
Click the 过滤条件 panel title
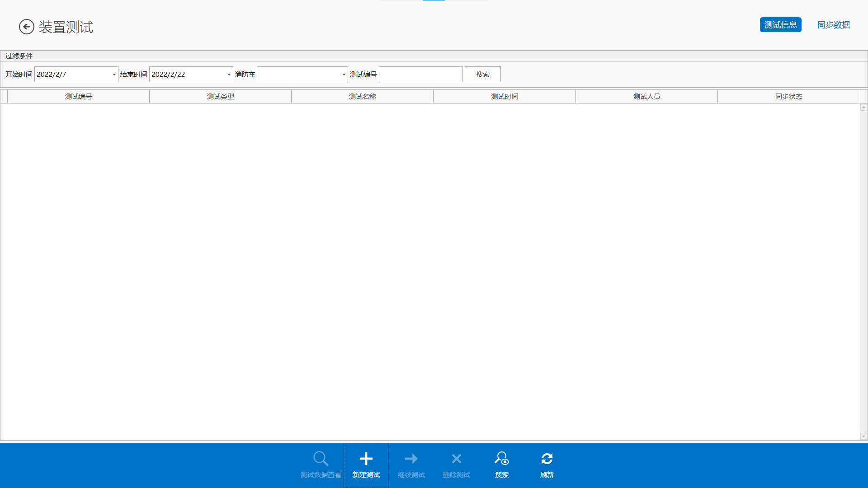19,56
